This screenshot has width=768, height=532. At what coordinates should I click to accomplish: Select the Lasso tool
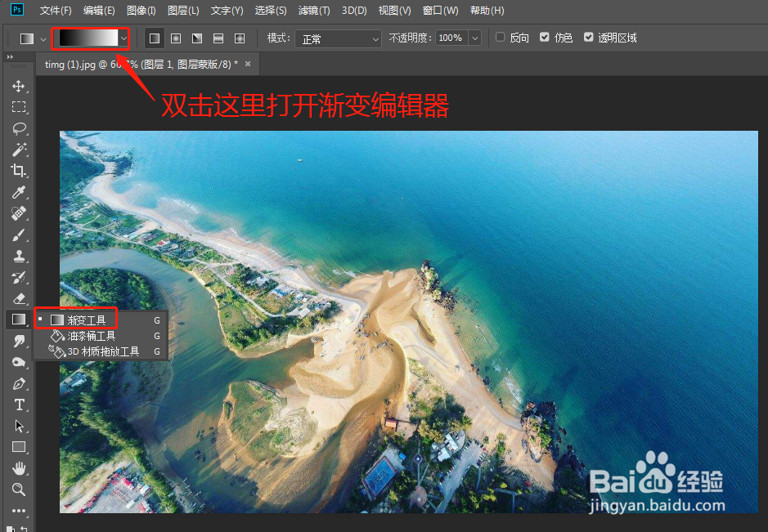click(20, 128)
